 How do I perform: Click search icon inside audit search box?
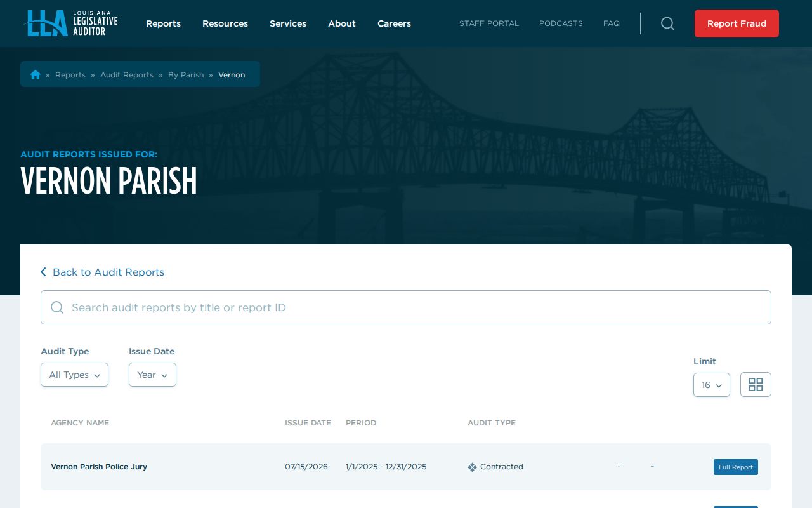57,307
